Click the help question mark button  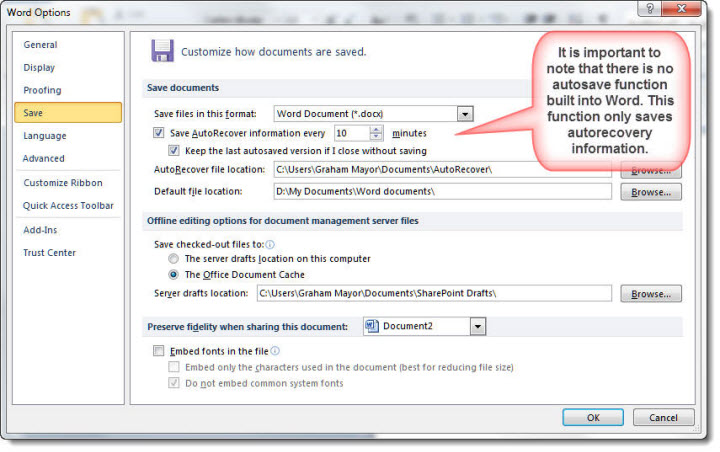point(649,8)
